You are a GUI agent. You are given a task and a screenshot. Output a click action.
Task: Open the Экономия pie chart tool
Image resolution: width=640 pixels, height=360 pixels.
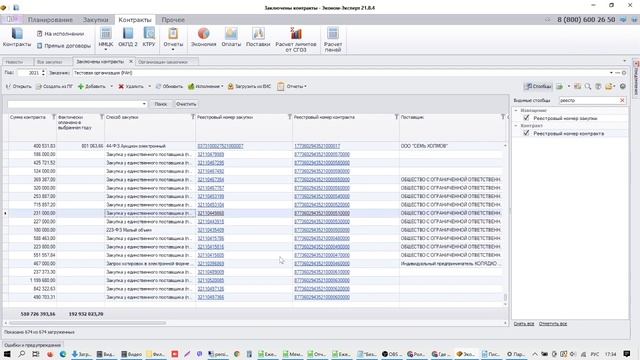click(x=203, y=38)
